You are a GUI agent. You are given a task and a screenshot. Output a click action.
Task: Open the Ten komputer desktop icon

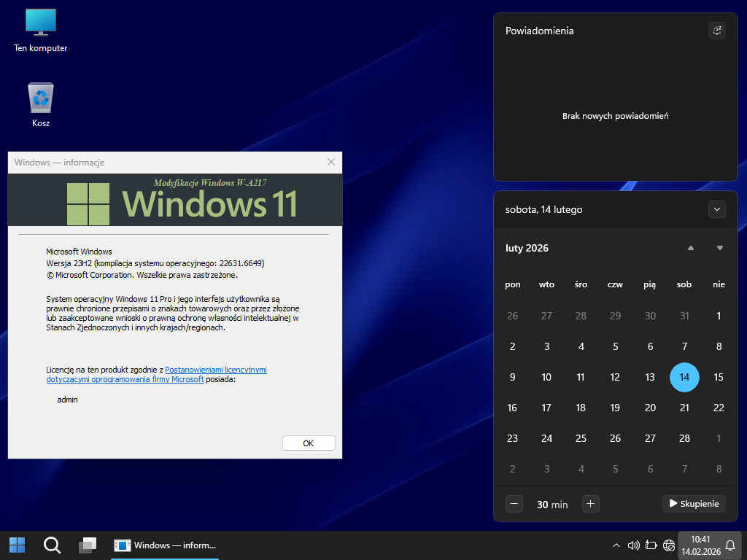[x=41, y=31]
